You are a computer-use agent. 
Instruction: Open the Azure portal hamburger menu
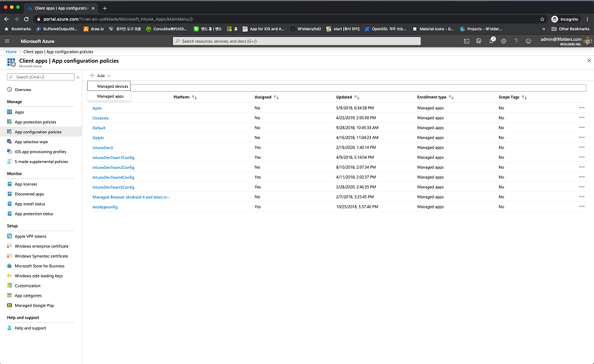tap(7, 42)
